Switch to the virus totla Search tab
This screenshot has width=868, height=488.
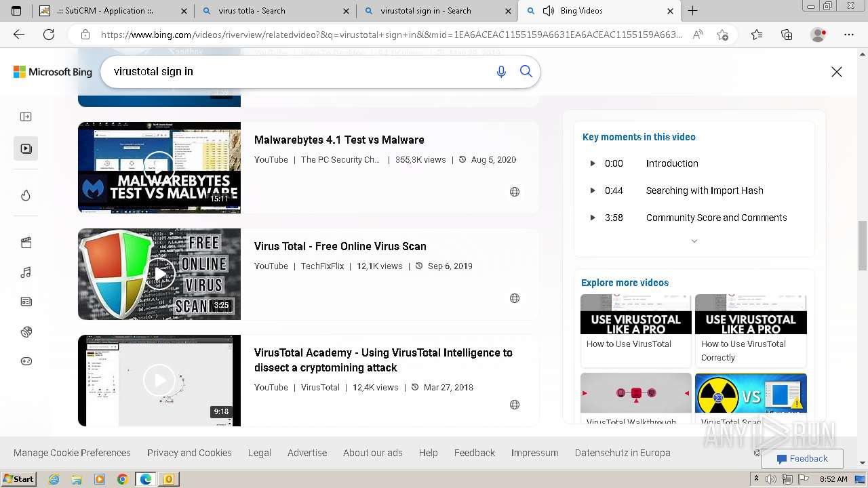[275, 11]
